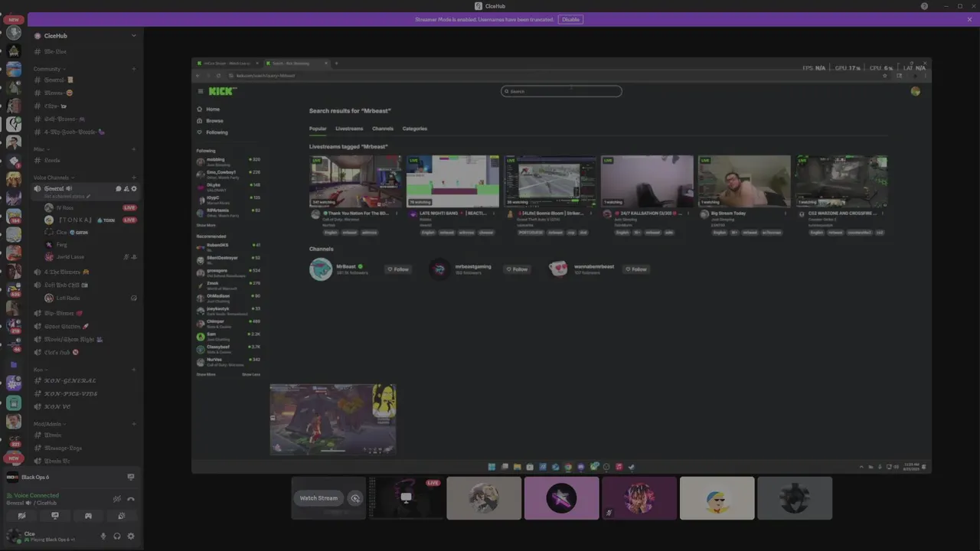Collapse the Mod/Admin channel category

coord(49,424)
